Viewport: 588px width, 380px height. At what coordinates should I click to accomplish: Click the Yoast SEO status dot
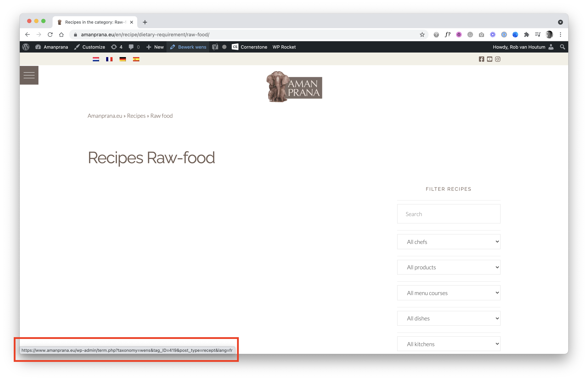click(224, 47)
